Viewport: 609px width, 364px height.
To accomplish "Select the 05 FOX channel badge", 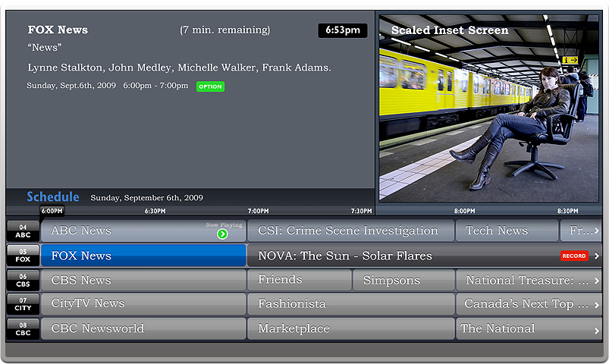I will click(23, 256).
